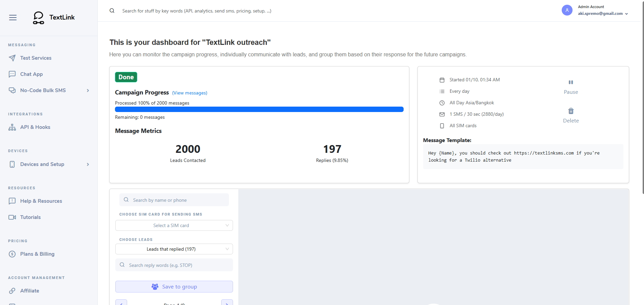Click the Save to group button
Viewport: 644px width, 305px height.
[174, 286]
